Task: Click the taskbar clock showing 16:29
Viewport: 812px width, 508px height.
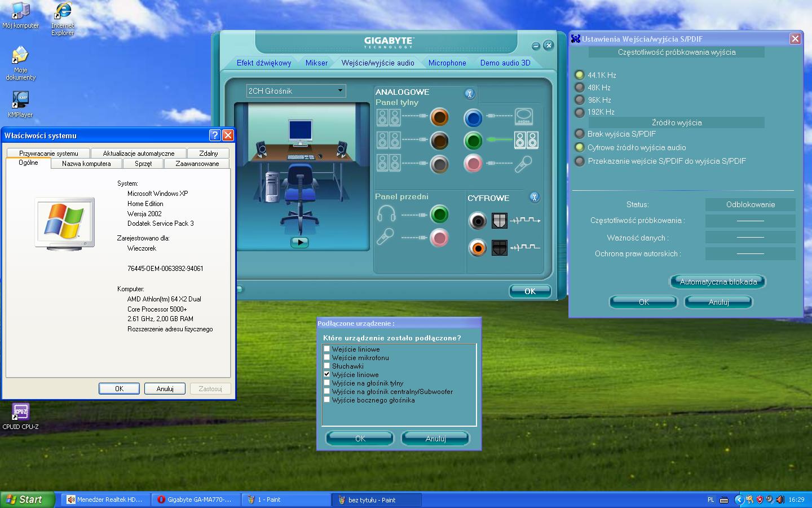Action: pos(796,500)
